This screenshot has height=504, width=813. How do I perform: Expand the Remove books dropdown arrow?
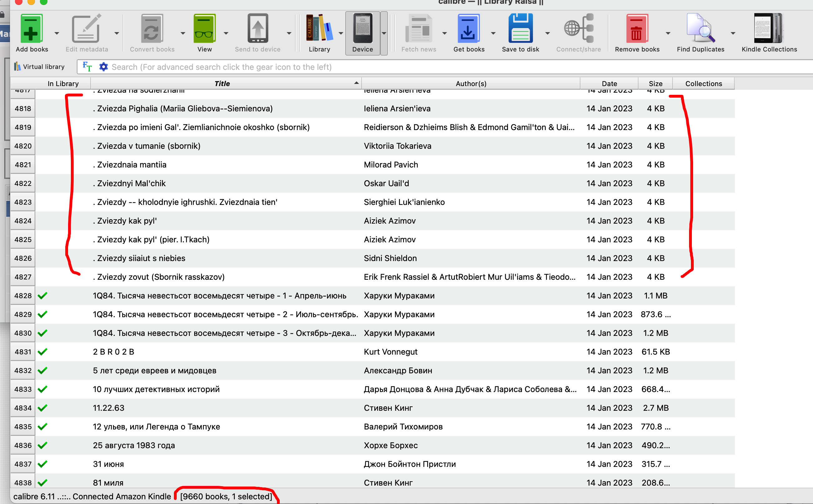click(x=668, y=33)
